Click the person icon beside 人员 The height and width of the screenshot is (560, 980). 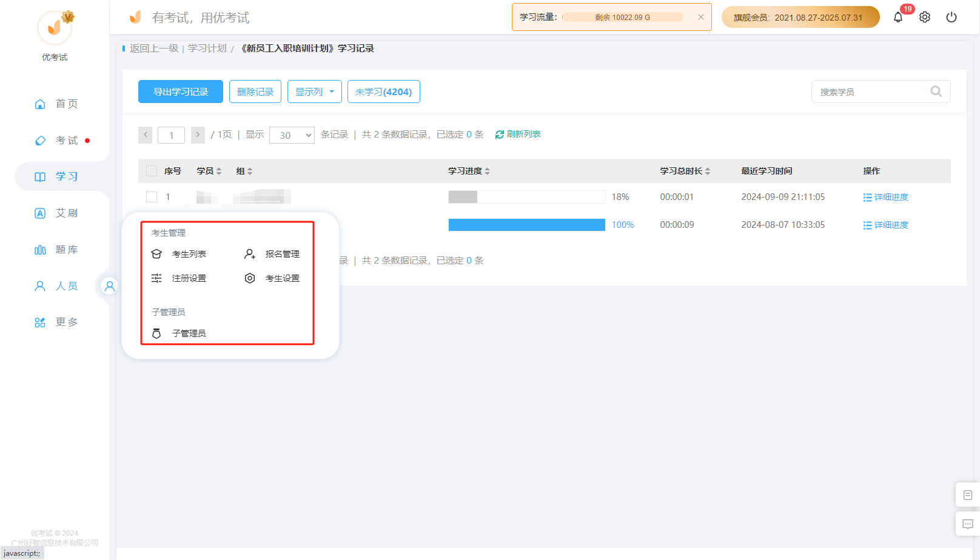pyautogui.click(x=40, y=286)
